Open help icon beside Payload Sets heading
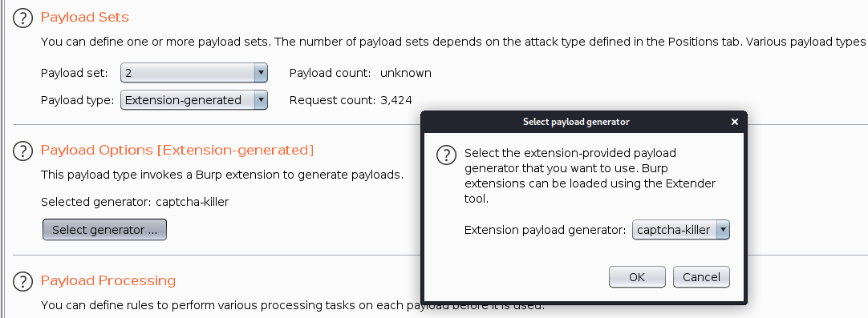 22,18
